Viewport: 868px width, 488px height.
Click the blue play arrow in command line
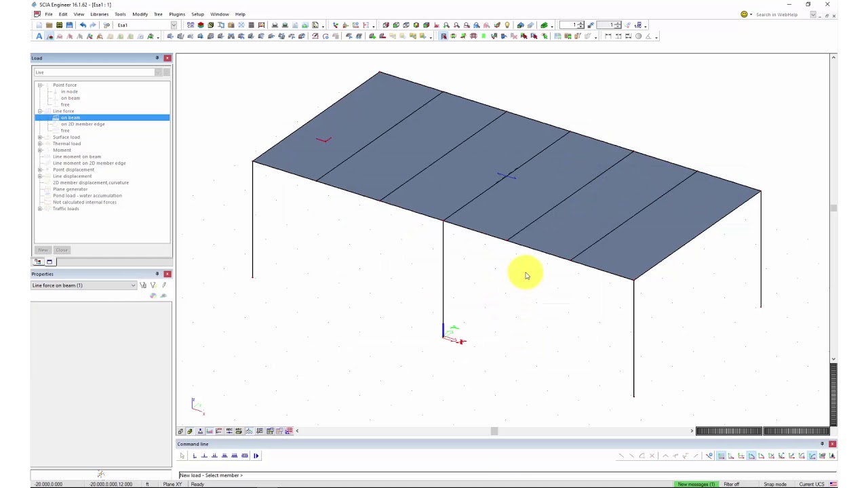[x=256, y=455]
